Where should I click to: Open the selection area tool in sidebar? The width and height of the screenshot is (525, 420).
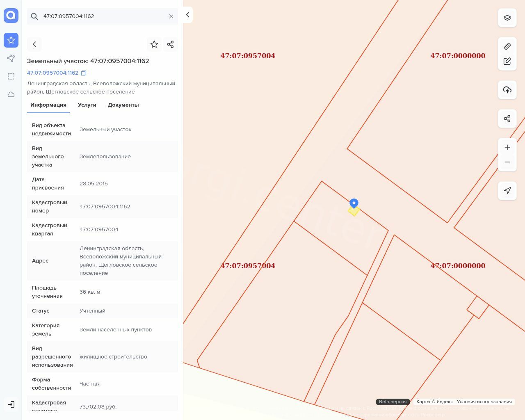11,76
